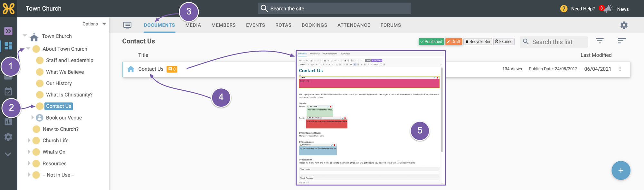Image resolution: width=644 pixels, height=190 pixels.
Task: Expand the Book our Venue branch
Action: pos(32,118)
